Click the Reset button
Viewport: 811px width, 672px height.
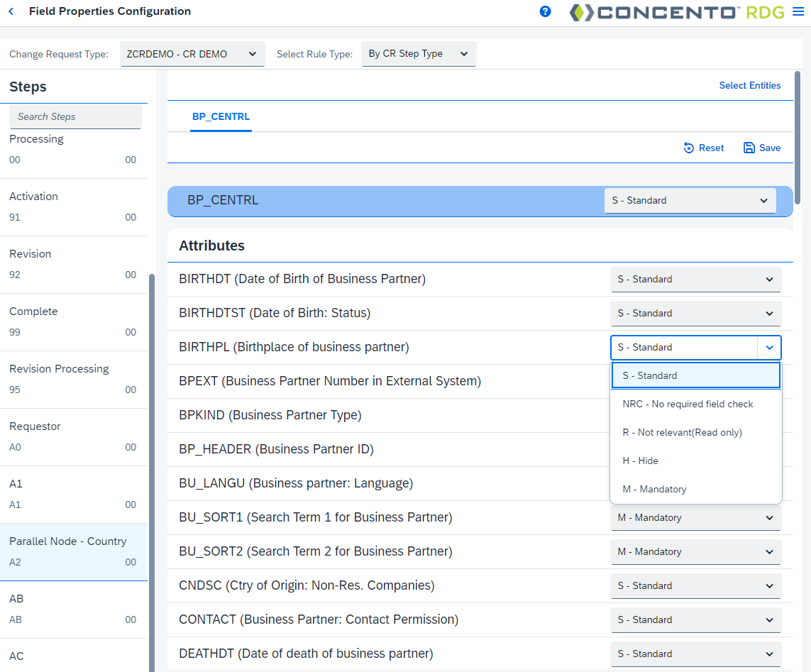click(x=703, y=148)
